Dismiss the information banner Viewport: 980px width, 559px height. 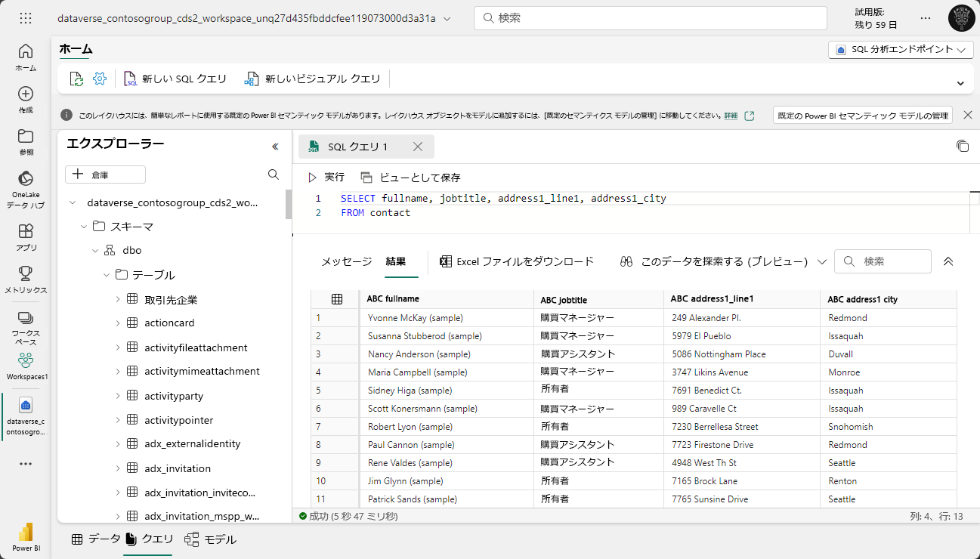(967, 115)
